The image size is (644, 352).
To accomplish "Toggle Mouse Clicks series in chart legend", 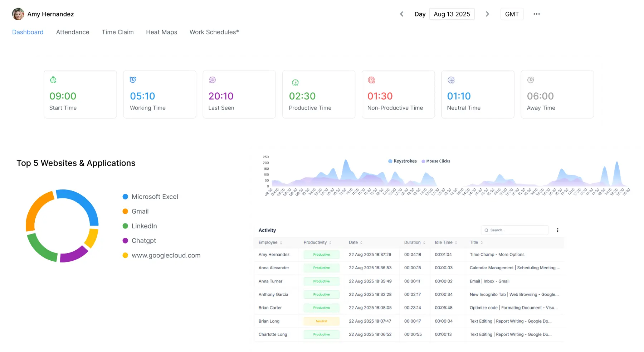I will (436, 161).
